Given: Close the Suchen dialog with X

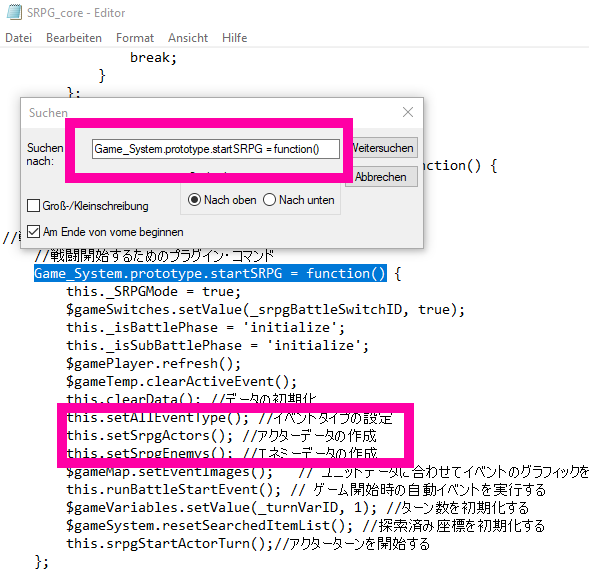Looking at the screenshot, I should [408, 112].
